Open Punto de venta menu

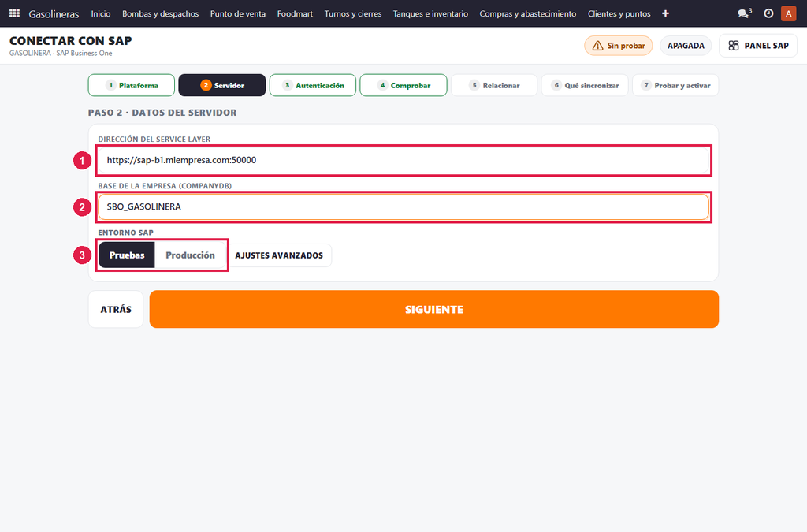coord(238,14)
